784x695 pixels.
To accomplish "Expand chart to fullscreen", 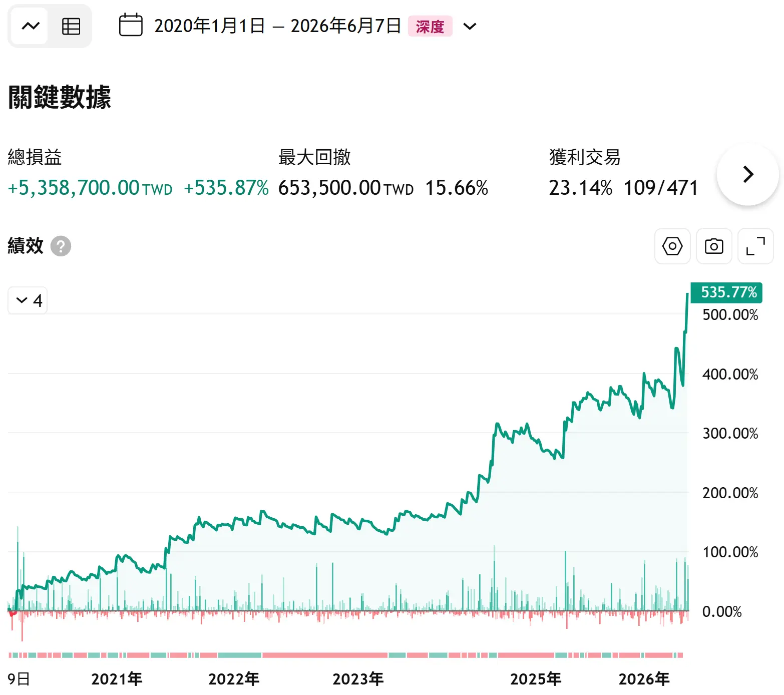I will click(x=755, y=246).
